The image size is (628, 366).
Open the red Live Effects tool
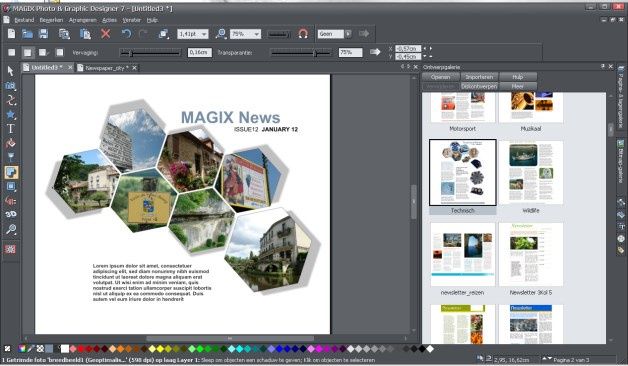click(10, 249)
